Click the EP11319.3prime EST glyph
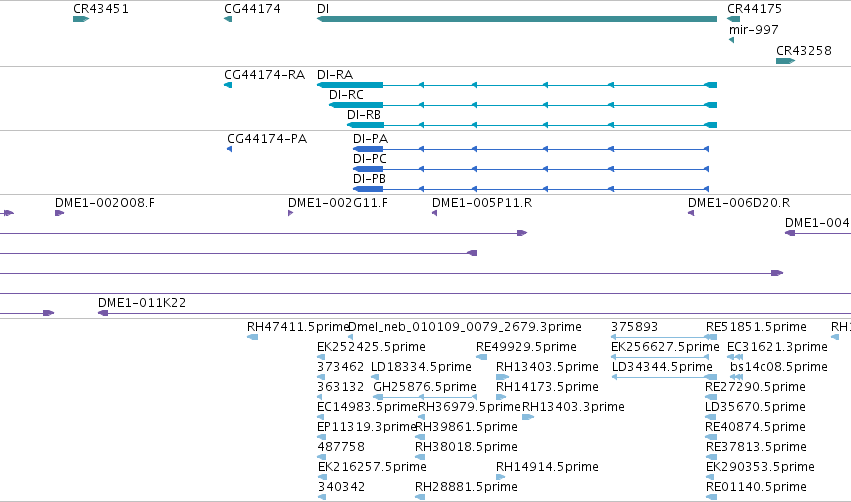 point(321,437)
